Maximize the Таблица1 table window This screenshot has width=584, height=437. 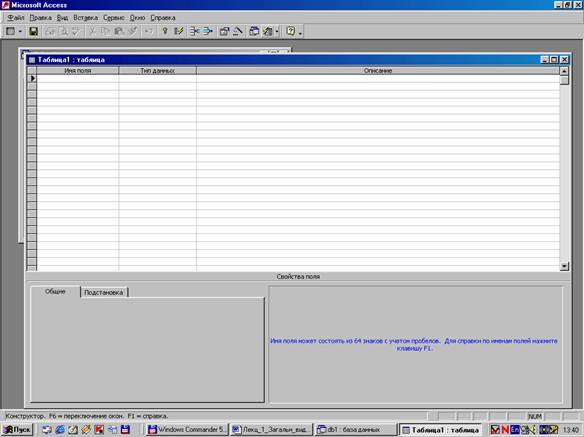coord(554,60)
